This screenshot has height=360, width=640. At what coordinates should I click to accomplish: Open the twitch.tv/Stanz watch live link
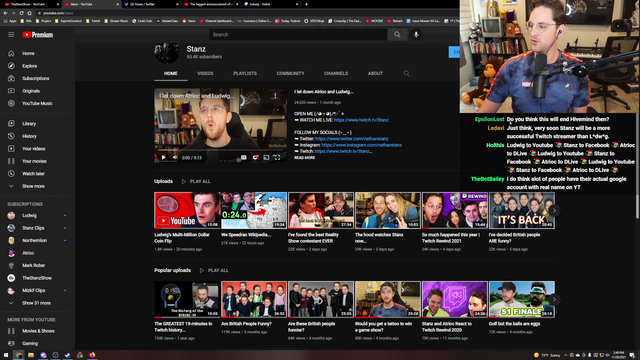[x=361, y=120]
